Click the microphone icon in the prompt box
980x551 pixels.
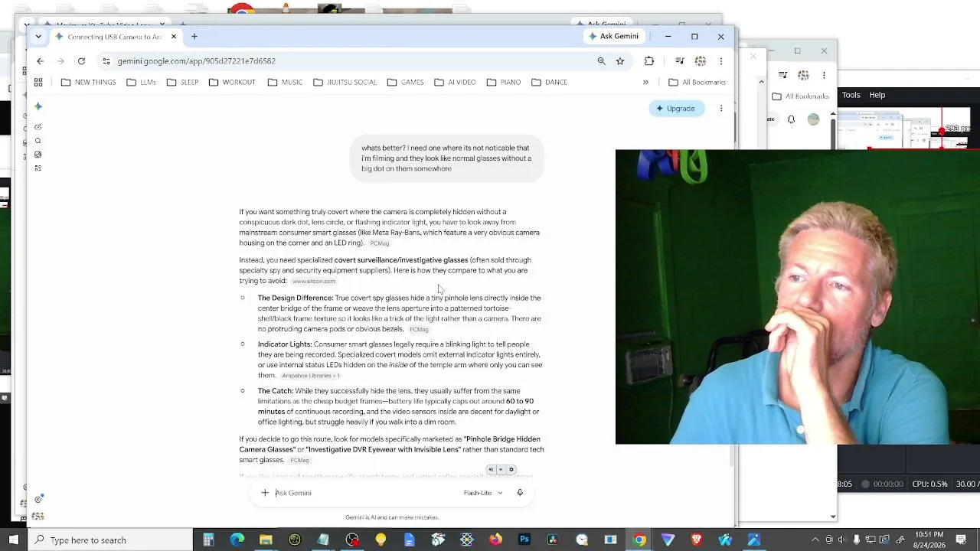520,493
